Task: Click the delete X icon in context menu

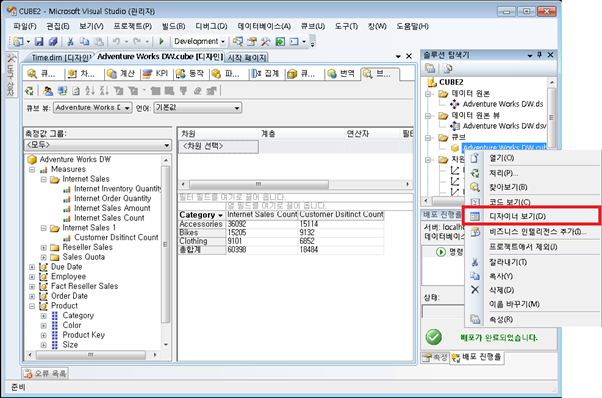Action: 475,290
